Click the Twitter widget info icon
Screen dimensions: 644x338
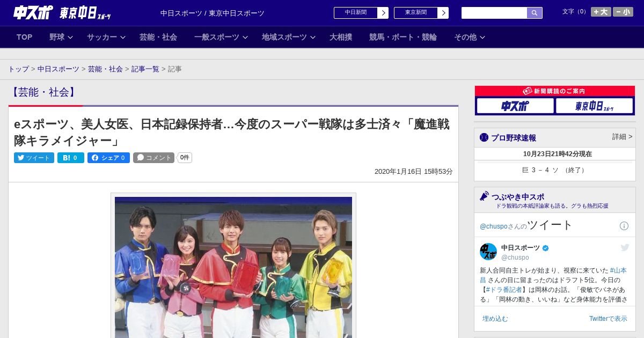coord(624,226)
